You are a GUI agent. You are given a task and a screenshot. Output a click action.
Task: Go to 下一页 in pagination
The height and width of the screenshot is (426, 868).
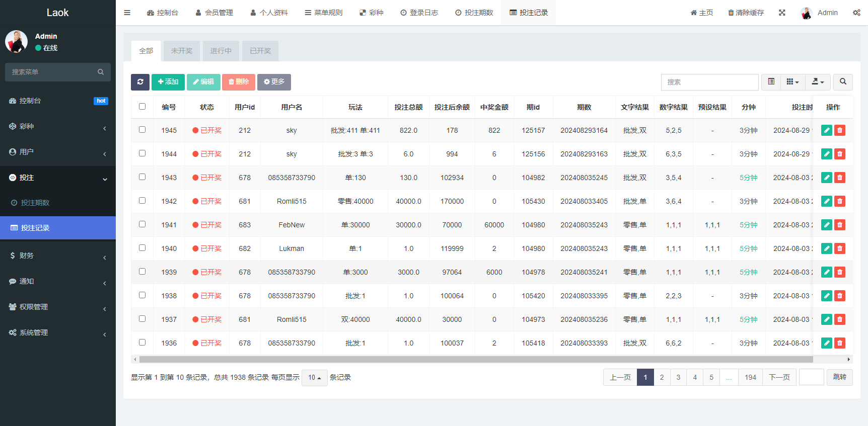click(779, 377)
